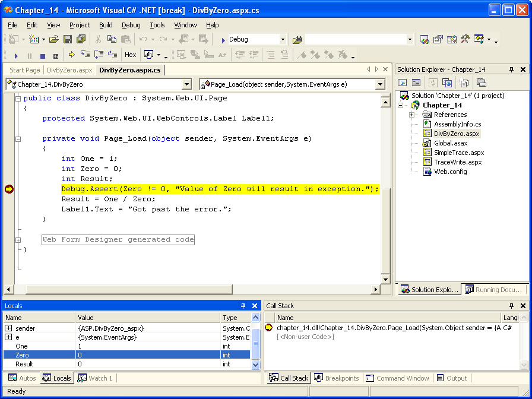Click the Continue debugging play button

[16, 55]
